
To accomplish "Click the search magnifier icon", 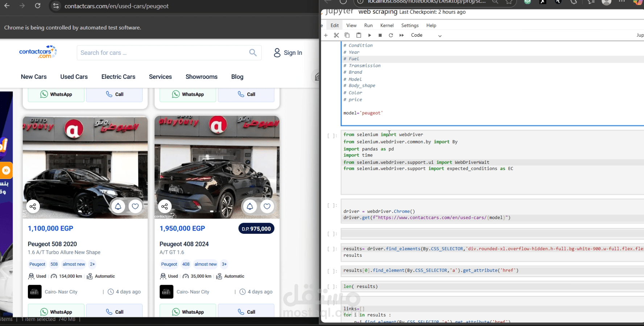I will (253, 53).
